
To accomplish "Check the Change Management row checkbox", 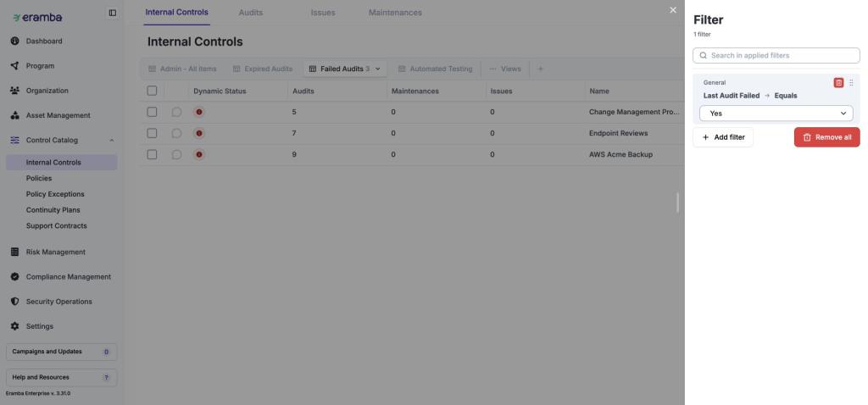I will click(152, 112).
